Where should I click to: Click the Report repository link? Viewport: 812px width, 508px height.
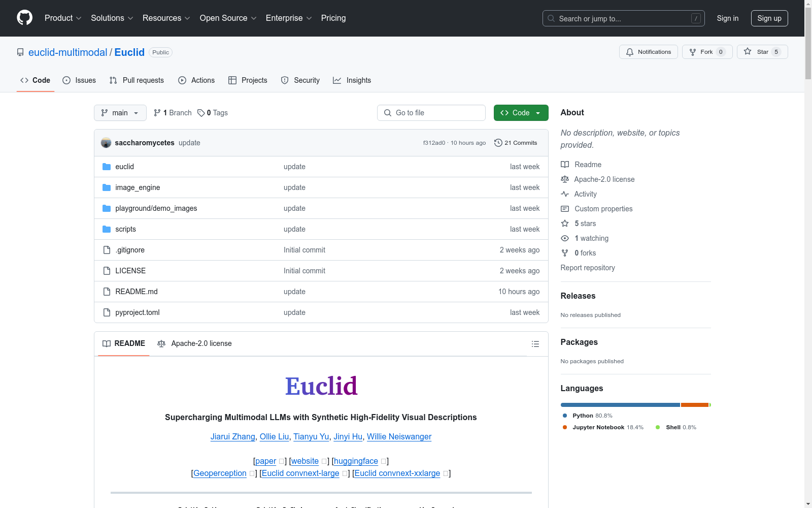(588, 268)
